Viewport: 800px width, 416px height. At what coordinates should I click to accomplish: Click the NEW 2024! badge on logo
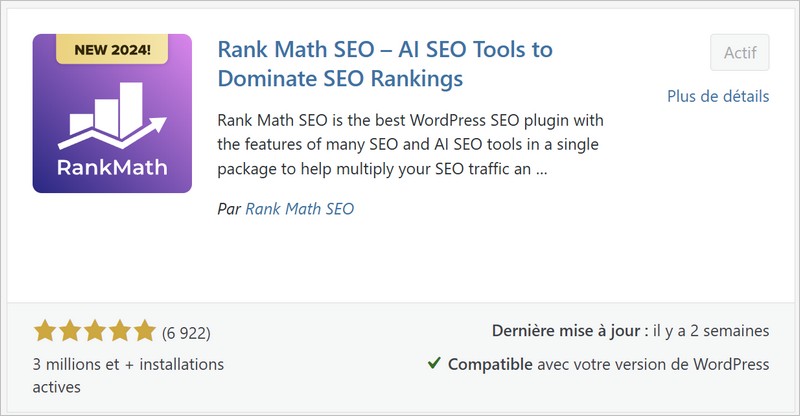point(112,49)
